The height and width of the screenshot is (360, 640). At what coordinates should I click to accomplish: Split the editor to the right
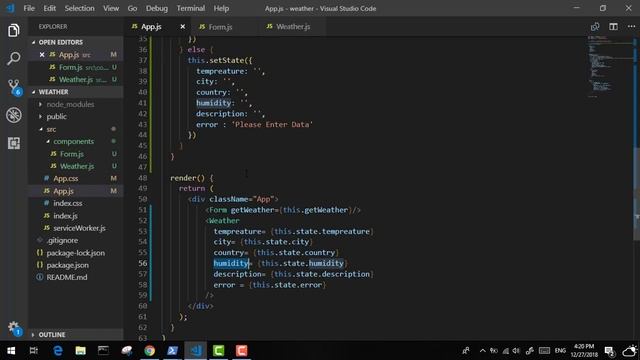613,27
